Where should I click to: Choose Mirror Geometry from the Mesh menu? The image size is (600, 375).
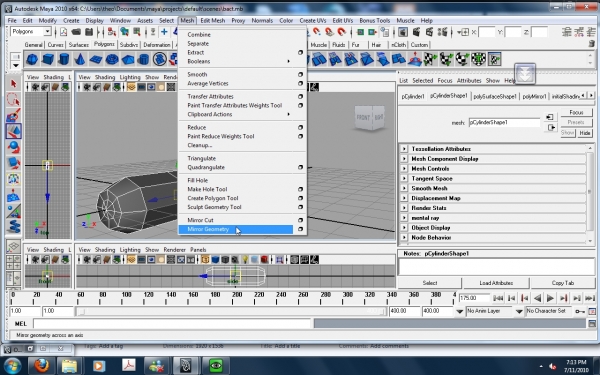(x=236, y=229)
